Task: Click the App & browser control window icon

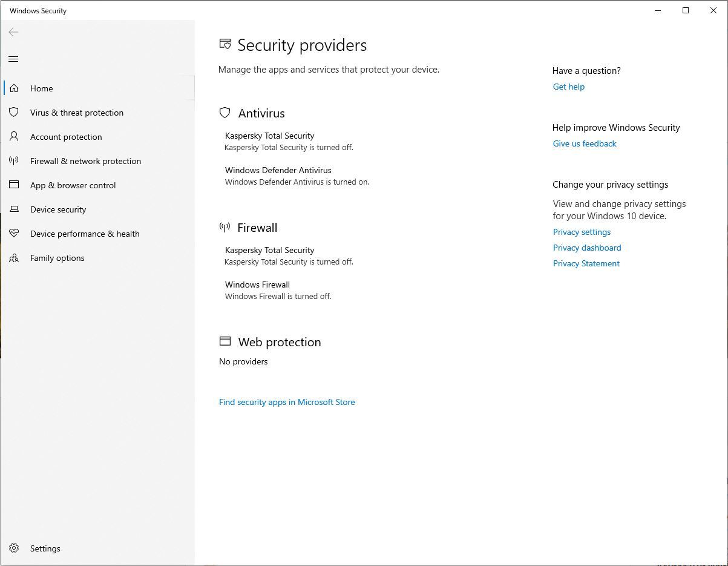Action: 14,185
